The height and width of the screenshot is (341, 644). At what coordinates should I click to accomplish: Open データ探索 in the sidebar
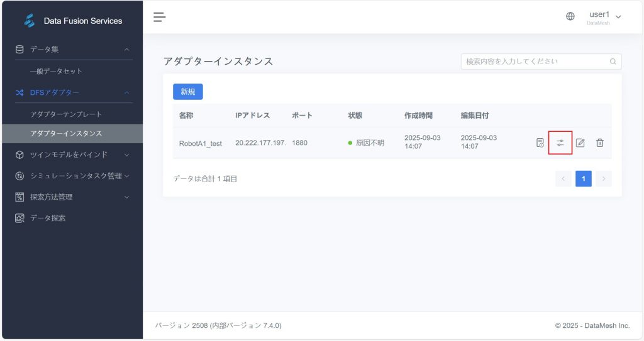48,219
